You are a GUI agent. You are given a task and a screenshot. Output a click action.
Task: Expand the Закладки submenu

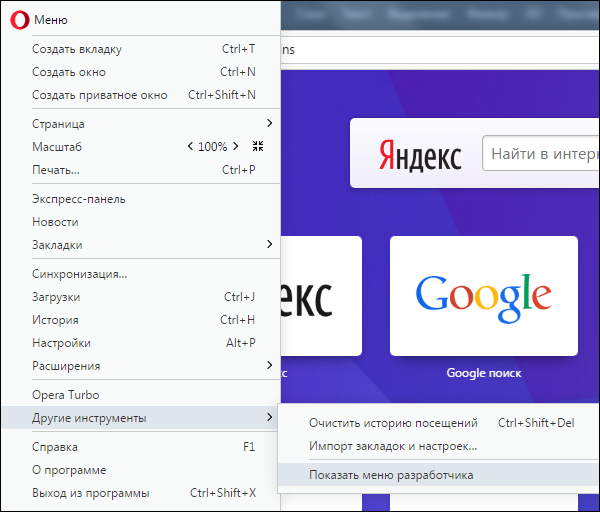[269, 244]
